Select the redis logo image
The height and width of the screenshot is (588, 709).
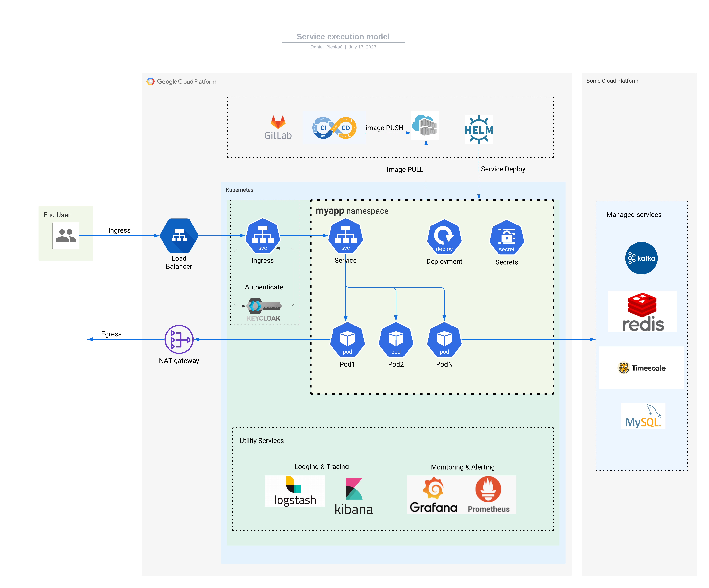[642, 311]
